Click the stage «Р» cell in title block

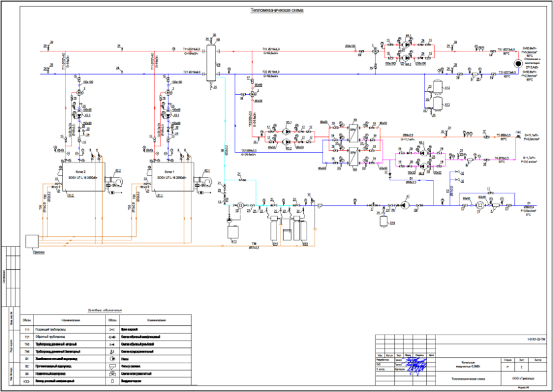(508, 367)
